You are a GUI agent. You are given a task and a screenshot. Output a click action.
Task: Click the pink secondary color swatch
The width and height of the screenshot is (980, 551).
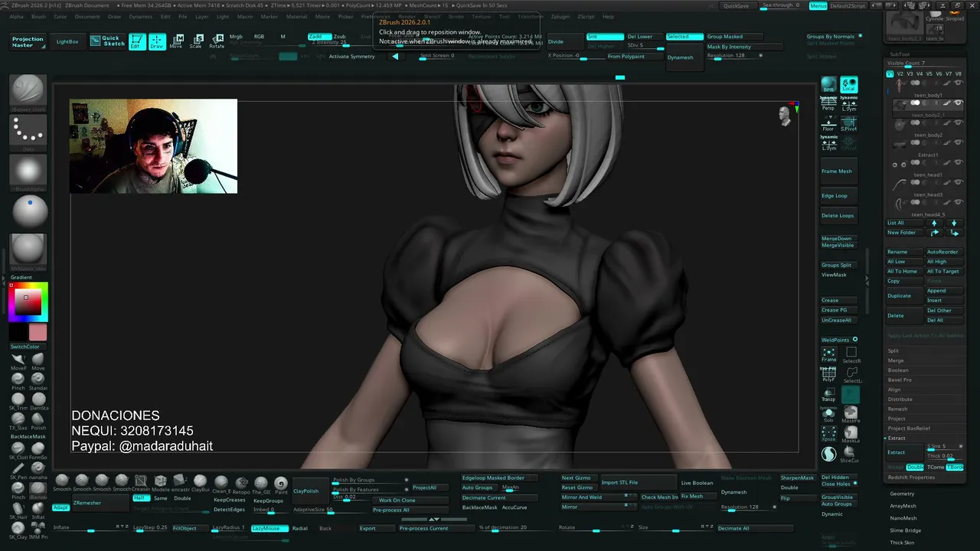click(38, 332)
